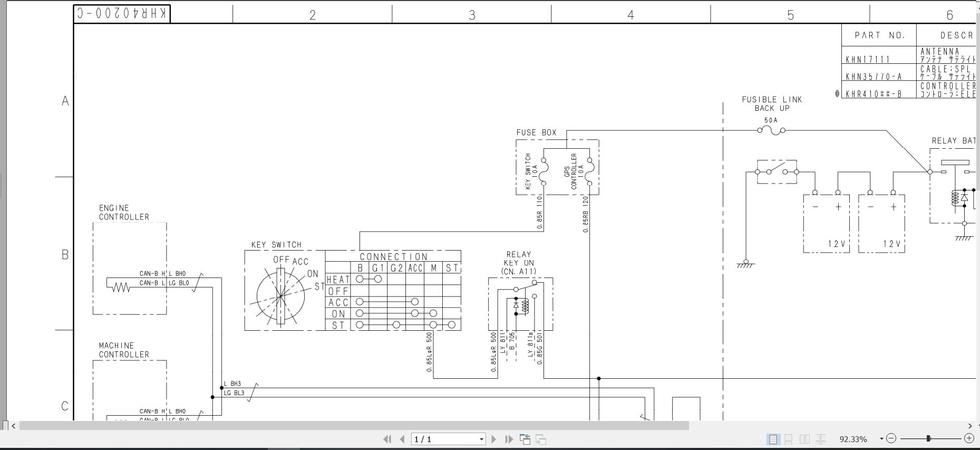Click the ST row label in connection table
Image resolution: width=980 pixels, height=450 pixels.
tap(338, 325)
